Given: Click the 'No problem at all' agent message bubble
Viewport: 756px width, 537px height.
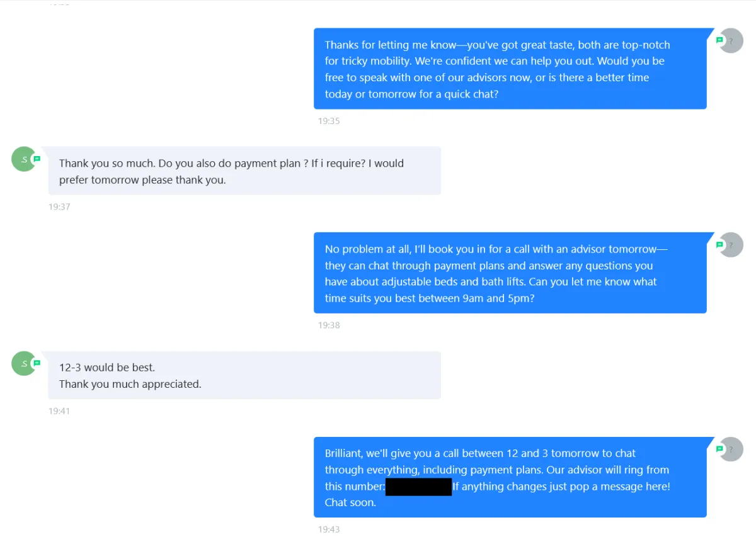Looking at the screenshot, I should pyautogui.click(x=510, y=273).
